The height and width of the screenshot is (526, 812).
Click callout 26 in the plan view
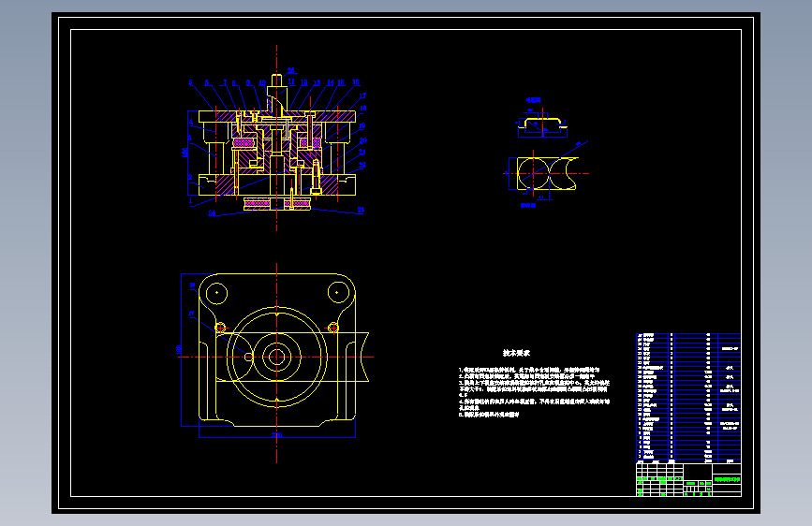193,285
